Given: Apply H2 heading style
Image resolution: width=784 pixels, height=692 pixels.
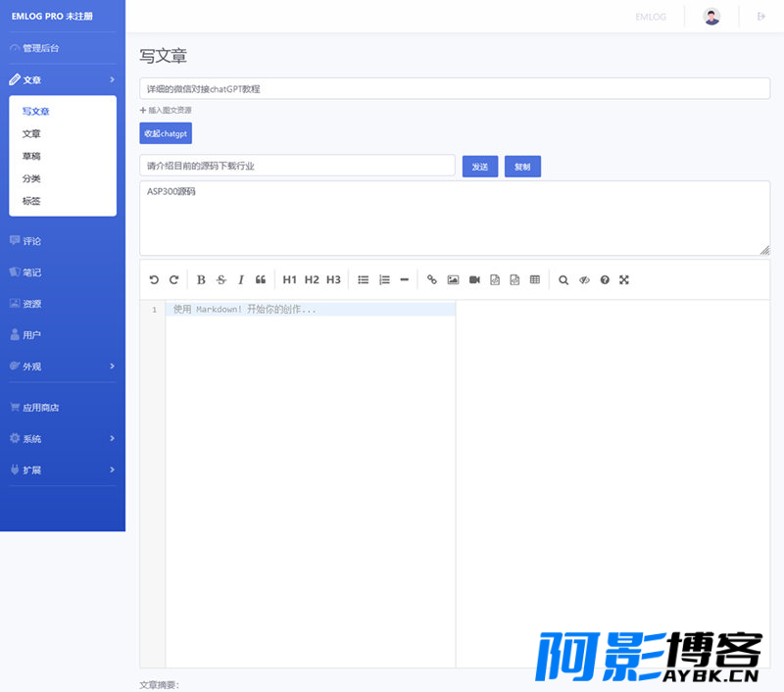Looking at the screenshot, I should (312, 280).
